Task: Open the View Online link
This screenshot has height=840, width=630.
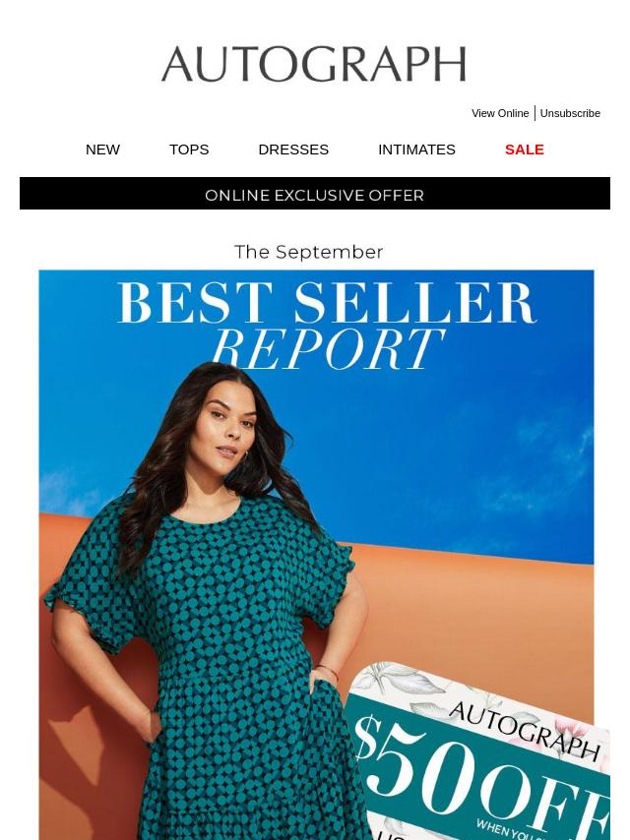Action: (500, 113)
